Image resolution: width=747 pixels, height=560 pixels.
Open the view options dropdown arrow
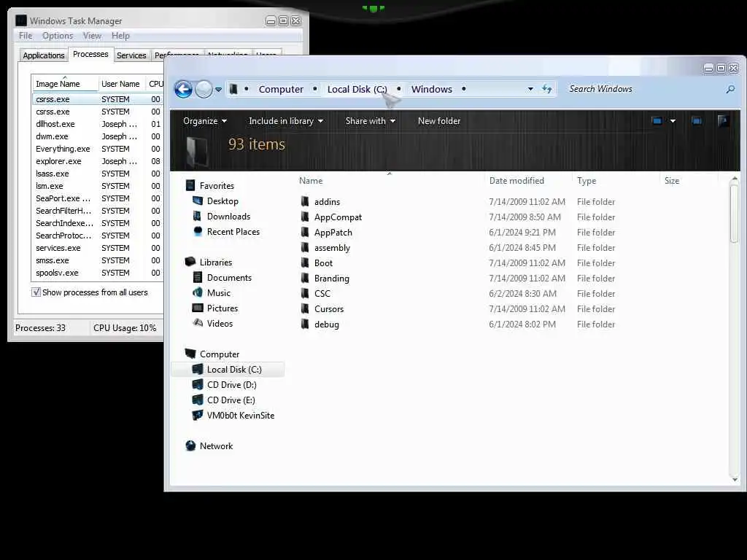point(673,121)
